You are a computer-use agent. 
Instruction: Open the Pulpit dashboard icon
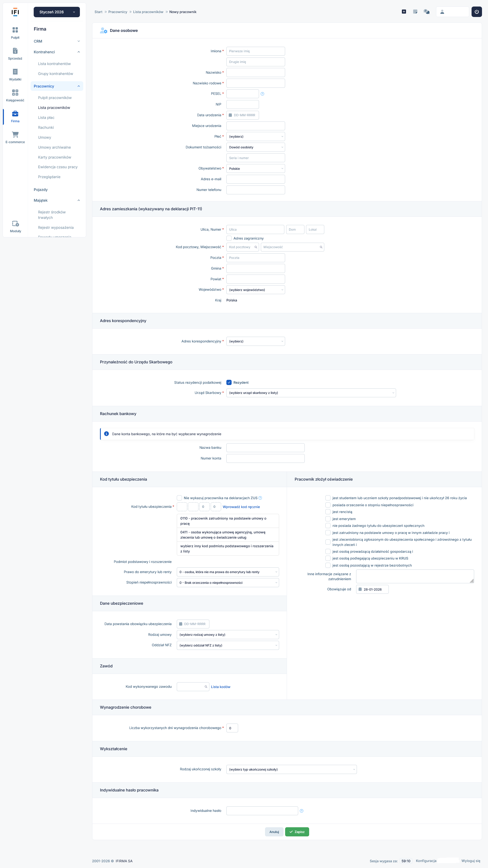point(15,30)
